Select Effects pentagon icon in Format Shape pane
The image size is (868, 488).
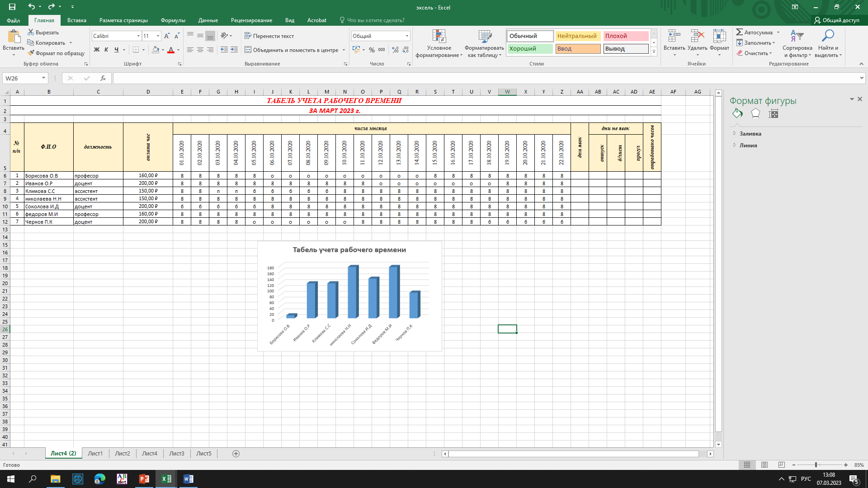(x=755, y=113)
